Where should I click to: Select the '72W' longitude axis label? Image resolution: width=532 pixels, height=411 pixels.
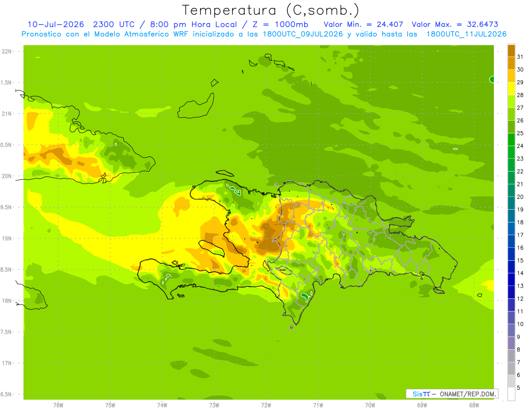(266, 405)
